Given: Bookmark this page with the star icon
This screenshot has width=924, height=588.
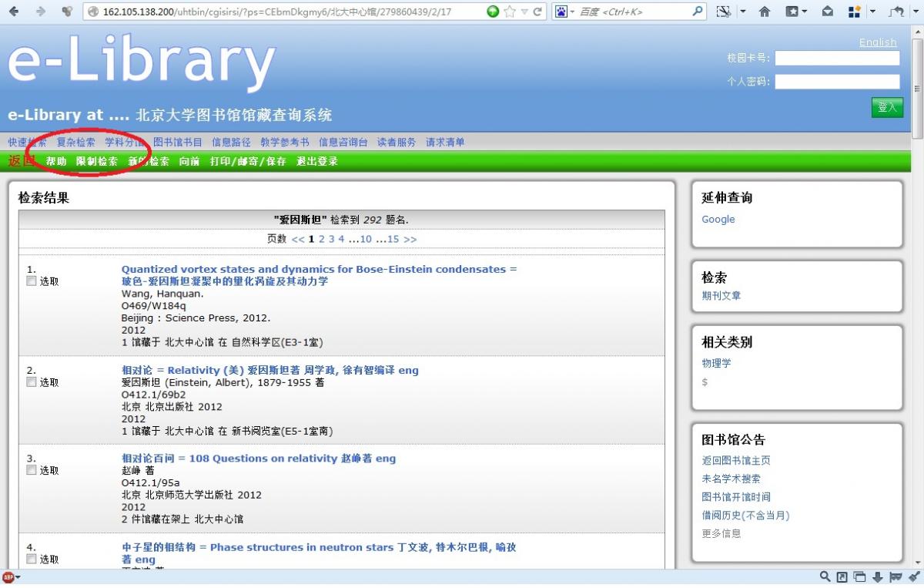Looking at the screenshot, I should pos(509,12).
